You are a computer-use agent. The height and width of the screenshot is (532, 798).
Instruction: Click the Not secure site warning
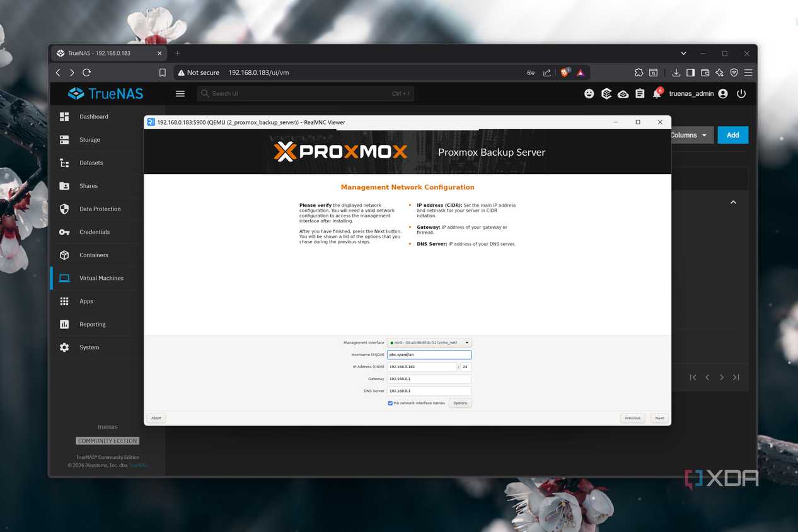(x=198, y=72)
